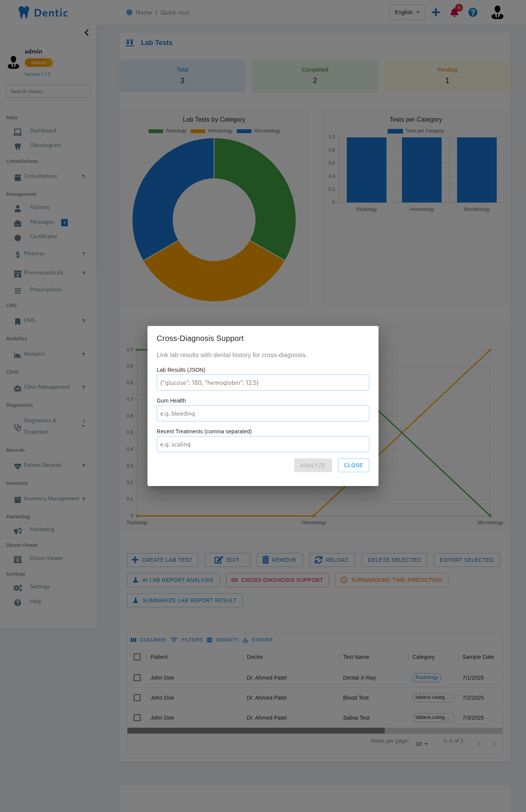Open the English language dropdown

407,12
